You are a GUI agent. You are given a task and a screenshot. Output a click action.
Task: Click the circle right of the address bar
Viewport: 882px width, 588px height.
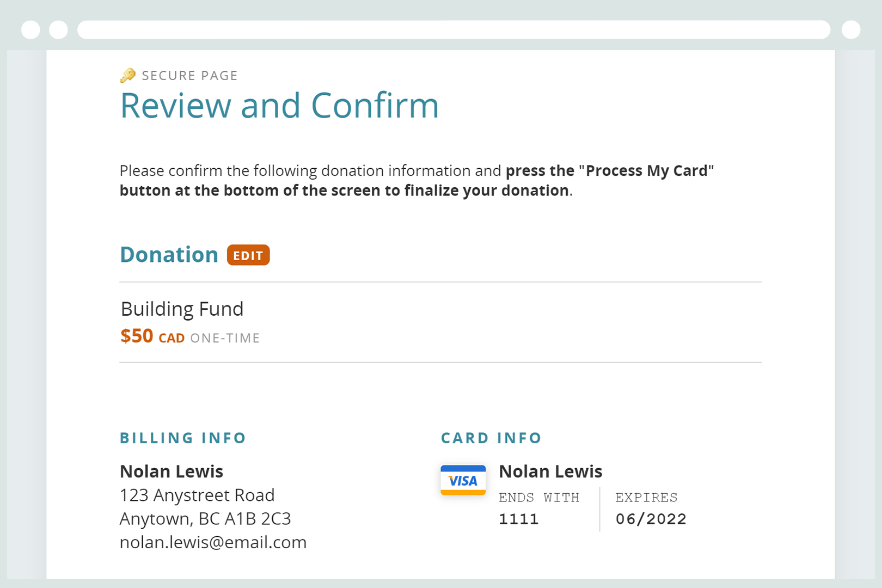point(850,30)
